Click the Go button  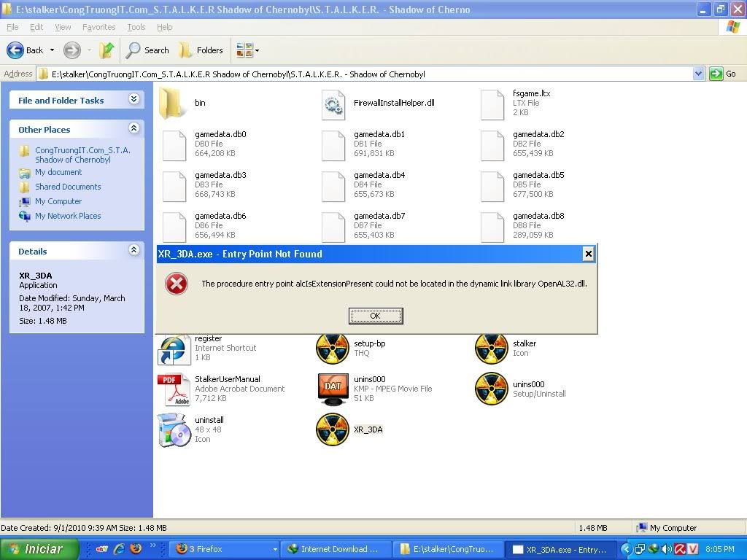tap(723, 74)
